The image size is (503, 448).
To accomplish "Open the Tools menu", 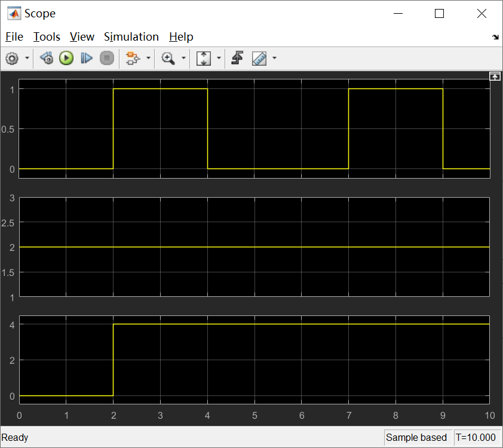I will tap(47, 37).
